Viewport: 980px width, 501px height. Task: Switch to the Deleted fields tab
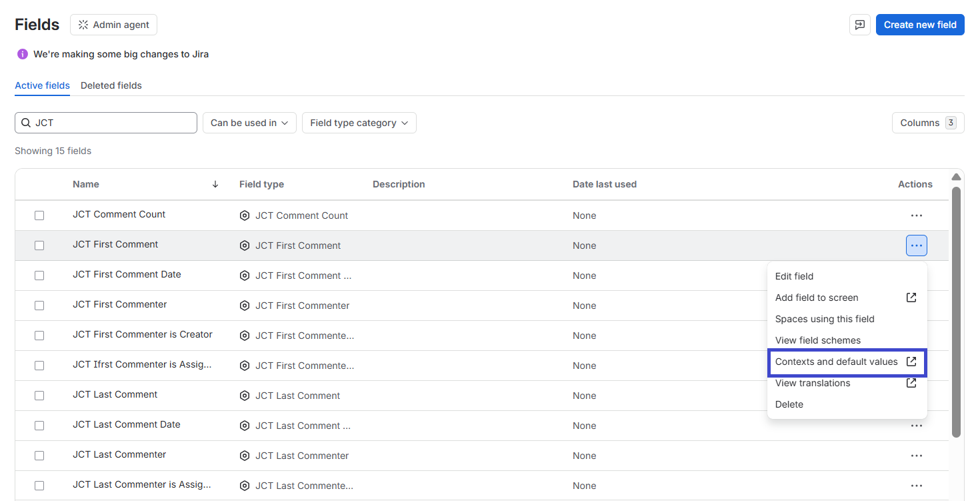click(111, 85)
